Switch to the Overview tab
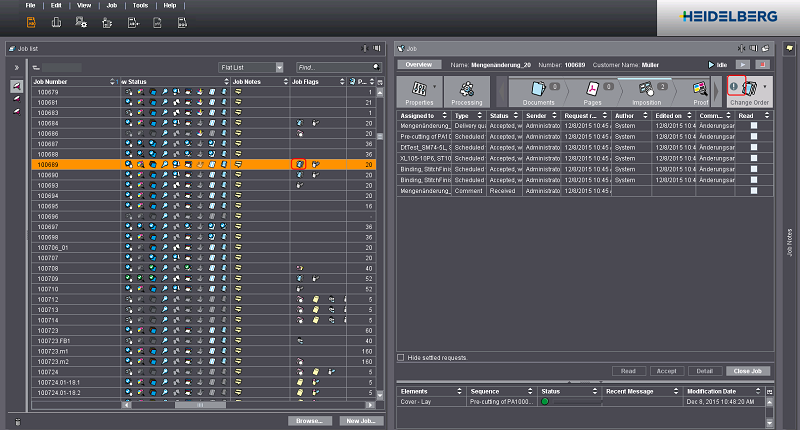 pyautogui.click(x=419, y=64)
